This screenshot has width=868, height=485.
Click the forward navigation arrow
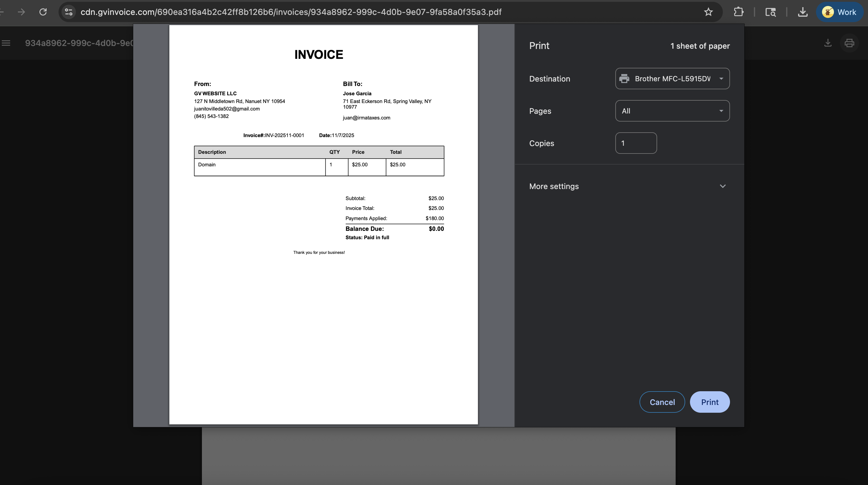[21, 12]
